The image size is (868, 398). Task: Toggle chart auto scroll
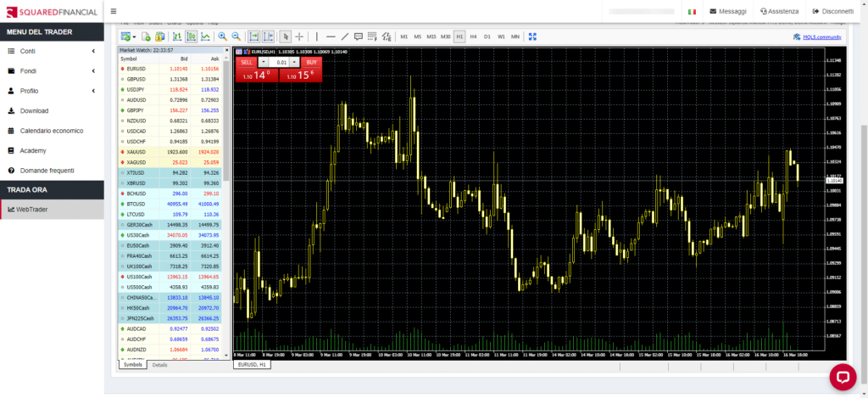pyautogui.click(x=254, y=36)
